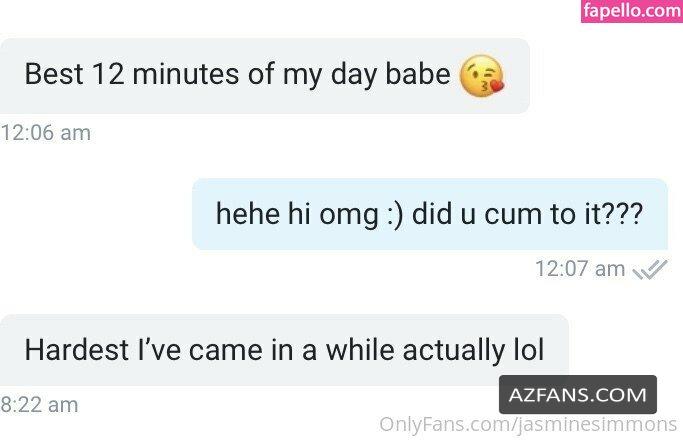
Task: Click the AZFANS.COM dark badge
Action: point(578,394)
